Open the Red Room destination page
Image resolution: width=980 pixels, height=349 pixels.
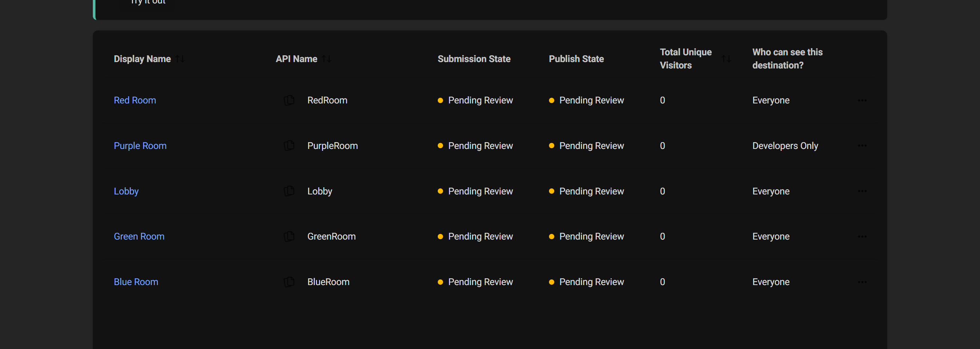pos(135,100)
